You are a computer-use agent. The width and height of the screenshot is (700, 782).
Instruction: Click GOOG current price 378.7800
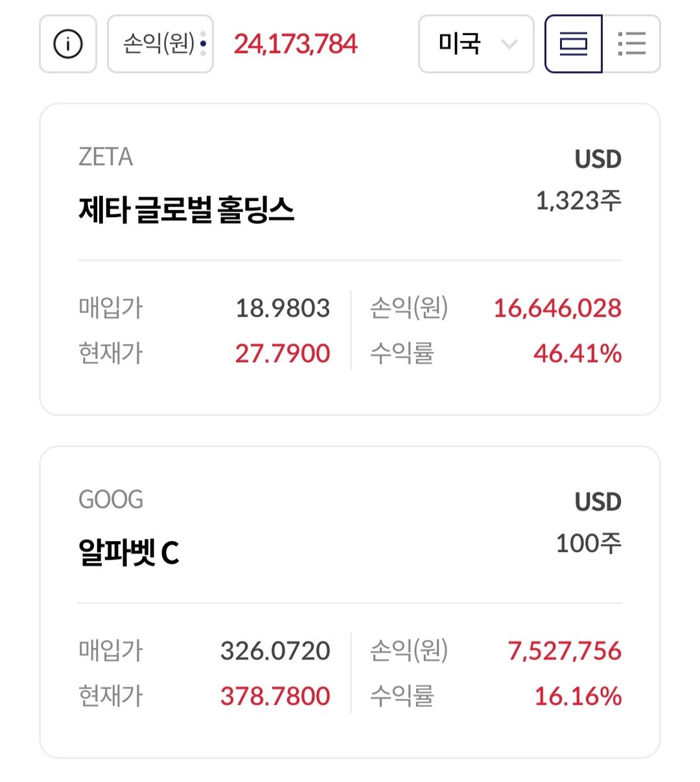coord(275,696)
